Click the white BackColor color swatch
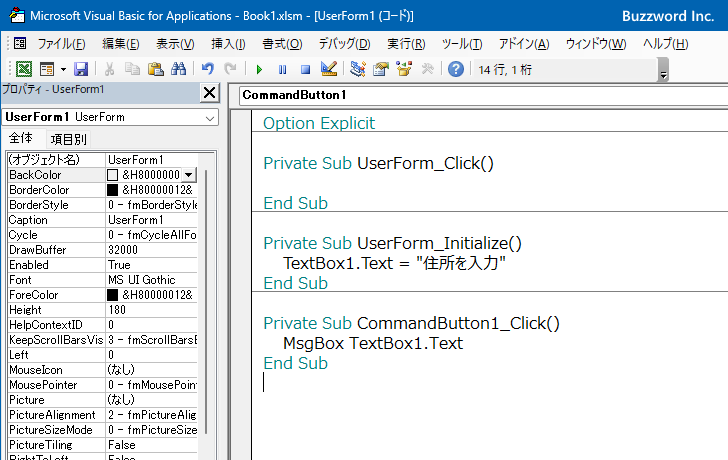This screenshot has height=460, width=728. [x=112, y=175]
